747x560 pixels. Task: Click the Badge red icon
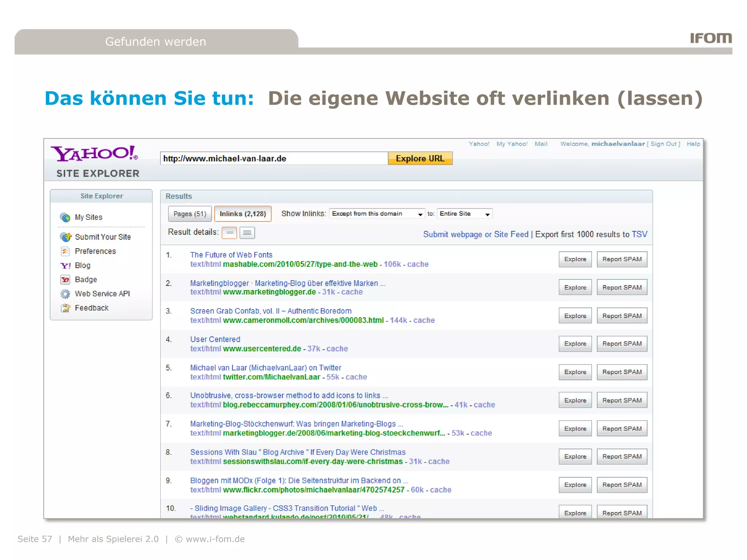tap(65, 280)
